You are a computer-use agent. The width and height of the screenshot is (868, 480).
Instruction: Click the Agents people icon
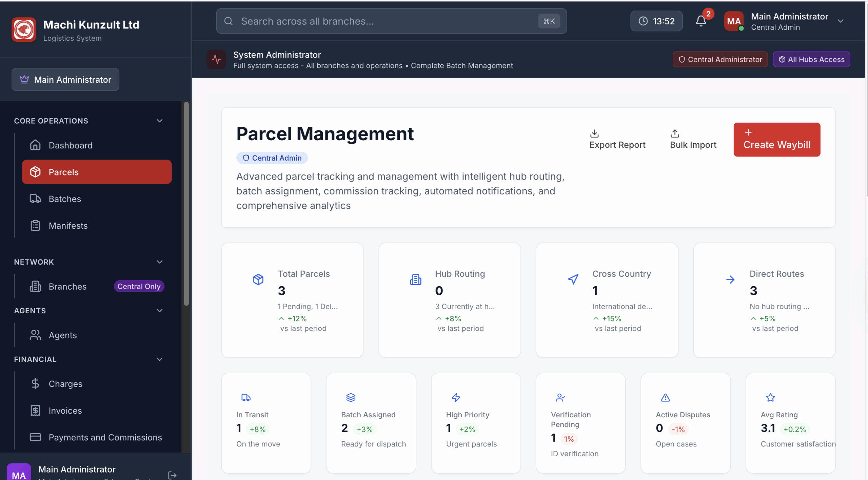35,335
